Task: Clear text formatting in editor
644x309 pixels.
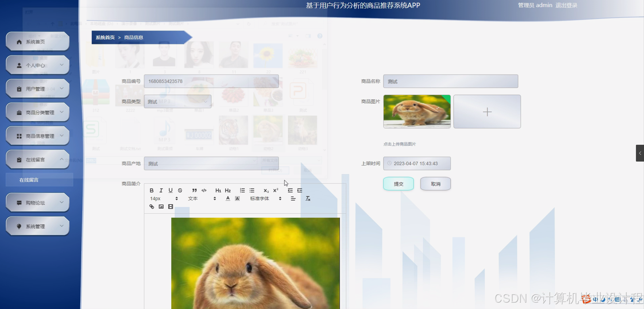Action: pyautogui.click(x=308, y=198)
